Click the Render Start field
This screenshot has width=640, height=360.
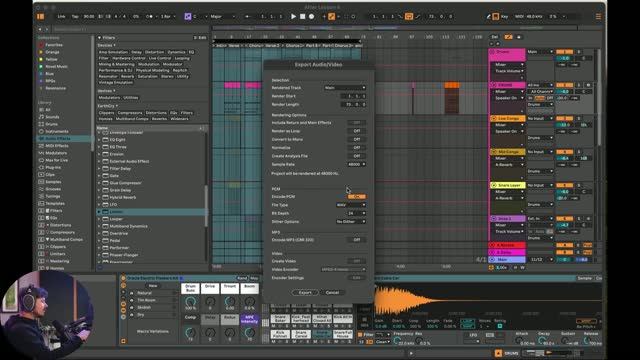353,96
